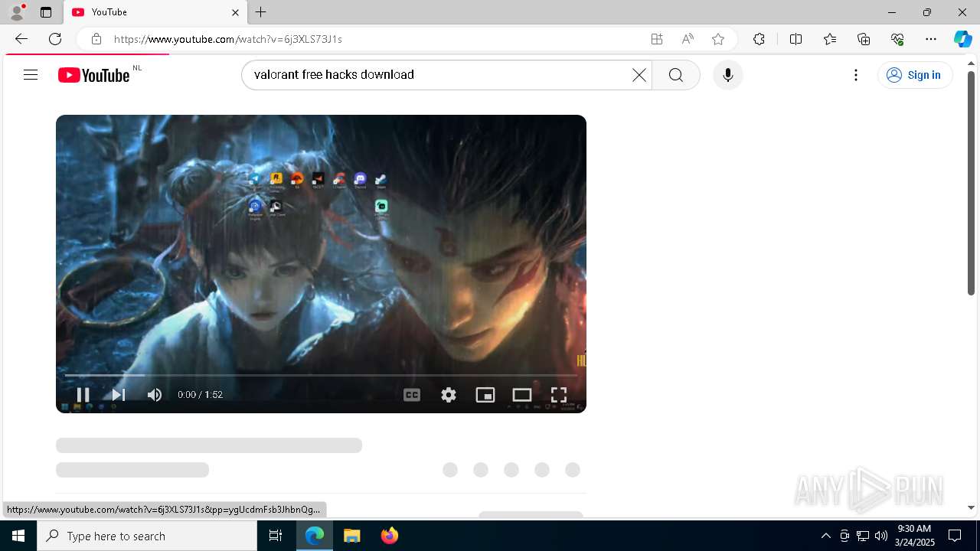Screen dimensions: 980x551
Task: Launch Copilot sidebar
Action: (x=962, y=39)
